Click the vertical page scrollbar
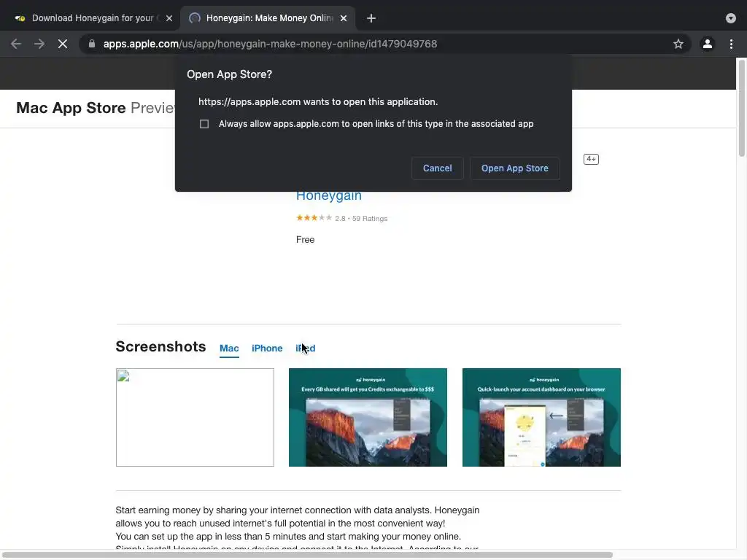747x560 pixels. [x=742, y=108]
